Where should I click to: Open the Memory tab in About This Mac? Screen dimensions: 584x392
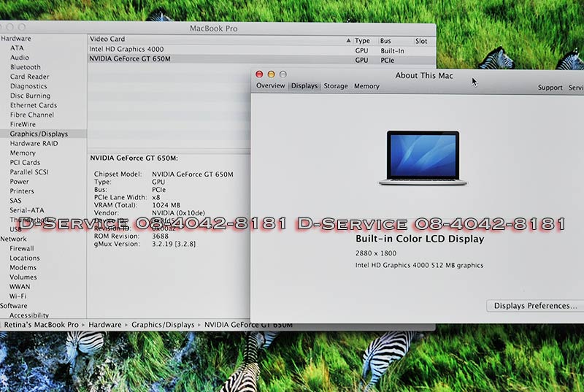coord(366,86)
